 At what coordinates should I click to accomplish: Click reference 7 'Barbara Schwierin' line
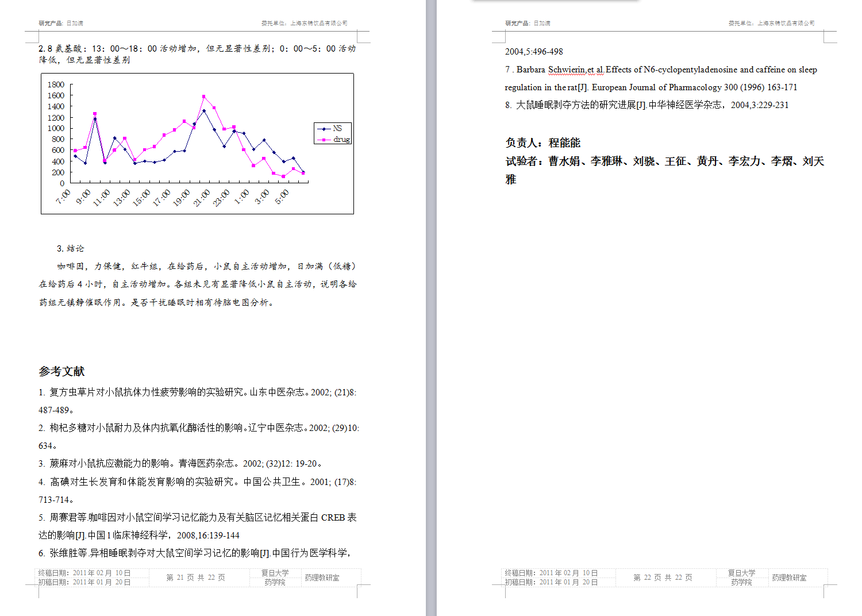coord(661,70)
